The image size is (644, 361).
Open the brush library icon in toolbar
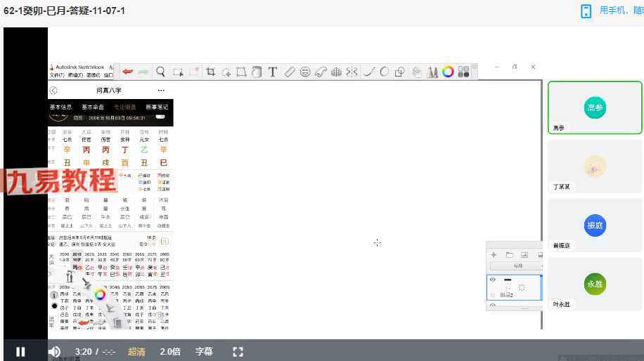point(432,72)
